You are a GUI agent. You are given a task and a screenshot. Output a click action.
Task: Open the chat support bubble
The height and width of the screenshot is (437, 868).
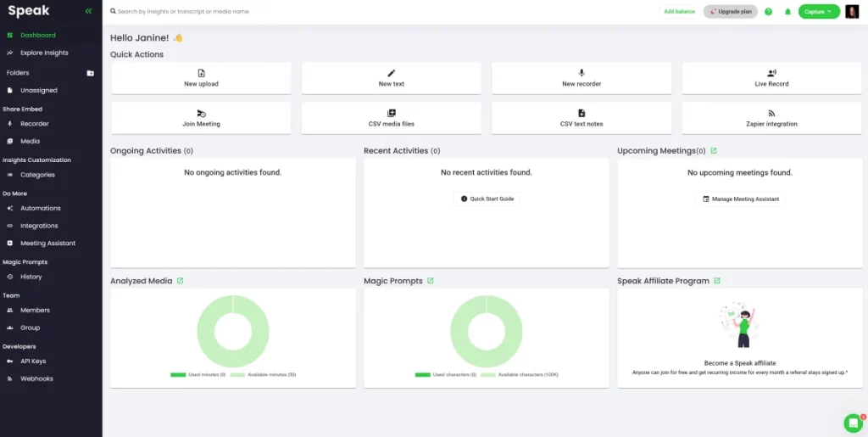click(x=853, y=423)
